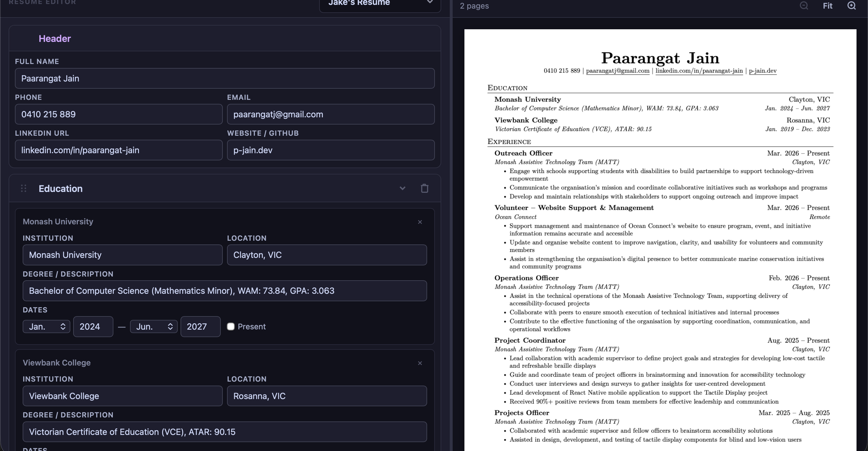The height and width of the screenshot is (451, 868).
Task: Open the start month dropdown showing Jan.
Action: [x=46, y=326]
